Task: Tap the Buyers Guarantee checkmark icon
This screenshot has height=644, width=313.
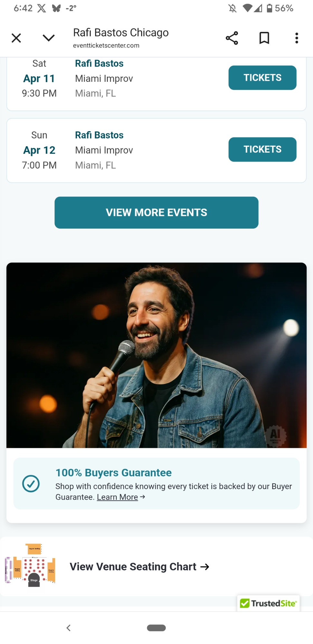Action: (31, 484)
